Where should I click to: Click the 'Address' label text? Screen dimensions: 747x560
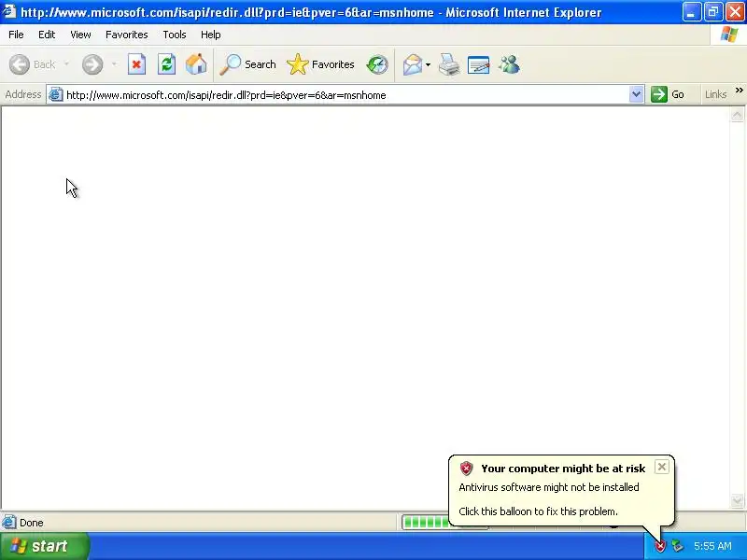[22, 95]
